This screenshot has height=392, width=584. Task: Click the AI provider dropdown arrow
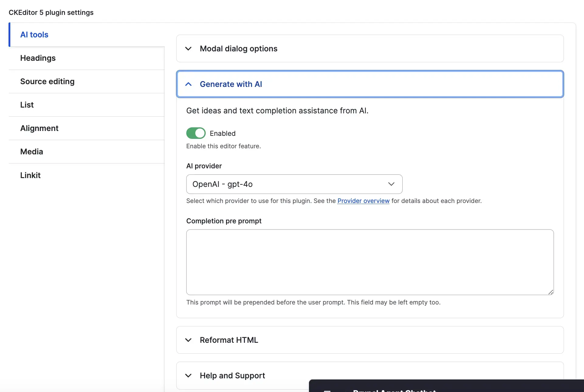click(391, 184)
